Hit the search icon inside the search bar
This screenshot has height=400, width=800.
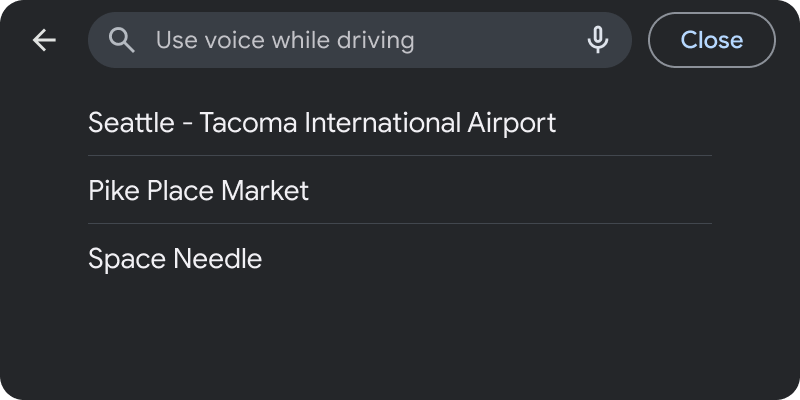(122, 40)
